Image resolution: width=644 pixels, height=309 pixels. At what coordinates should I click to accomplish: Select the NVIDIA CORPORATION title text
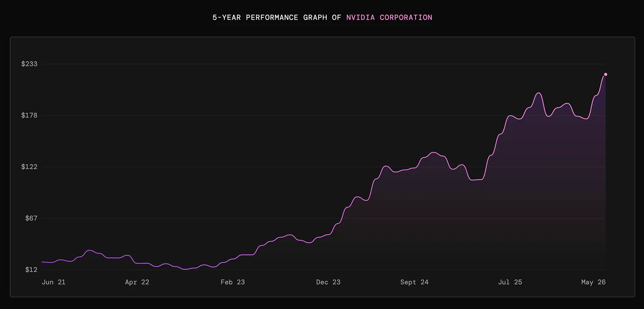[389, 17]
